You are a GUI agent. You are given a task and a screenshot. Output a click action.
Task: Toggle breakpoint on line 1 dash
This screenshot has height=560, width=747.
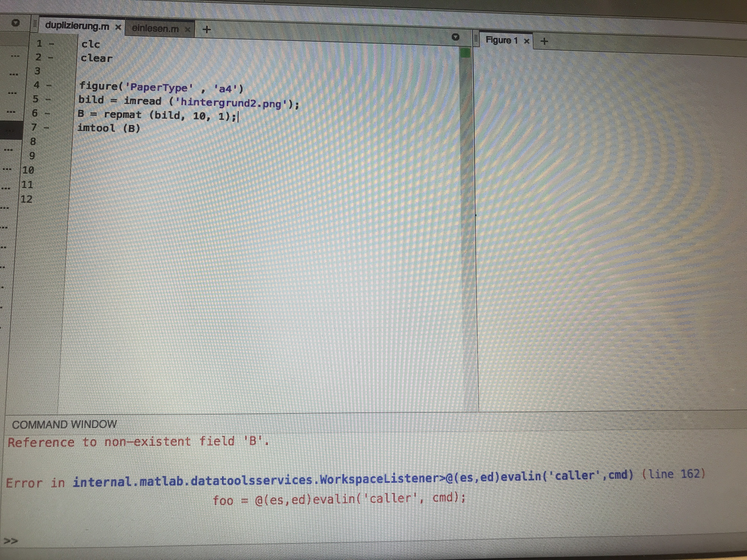pyautogui.click(x=52, y=44)
